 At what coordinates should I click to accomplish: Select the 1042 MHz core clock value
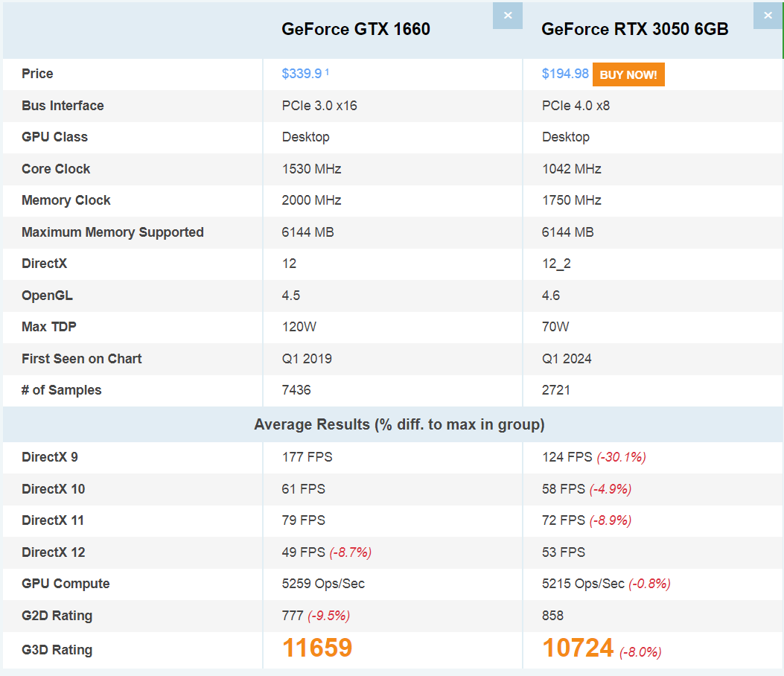[572, 169]
